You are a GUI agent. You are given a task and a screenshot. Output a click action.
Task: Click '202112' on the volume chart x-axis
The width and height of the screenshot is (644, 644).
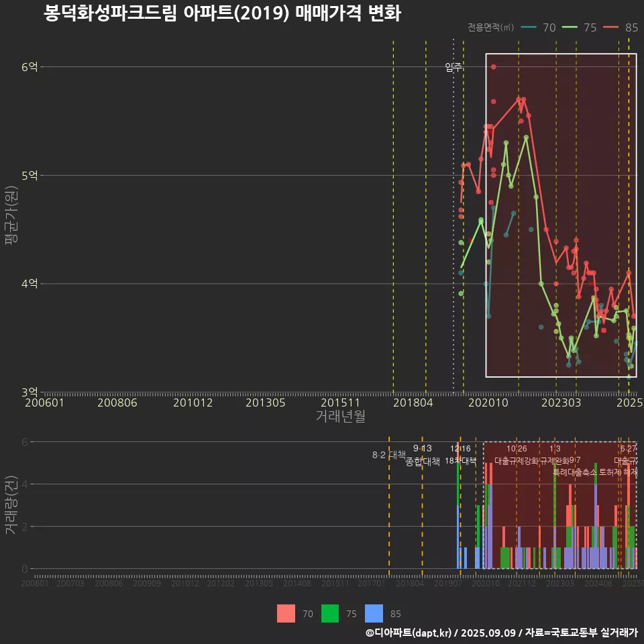click(x=522, y=583)
